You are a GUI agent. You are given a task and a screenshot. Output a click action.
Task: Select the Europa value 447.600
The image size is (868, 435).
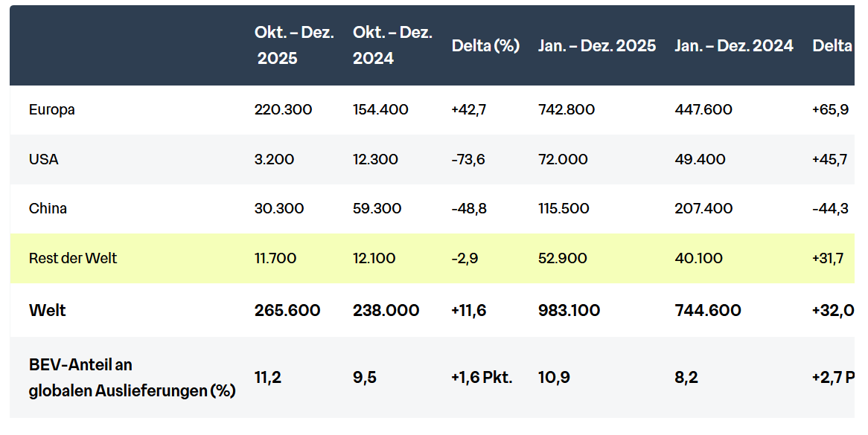point(703,110)
